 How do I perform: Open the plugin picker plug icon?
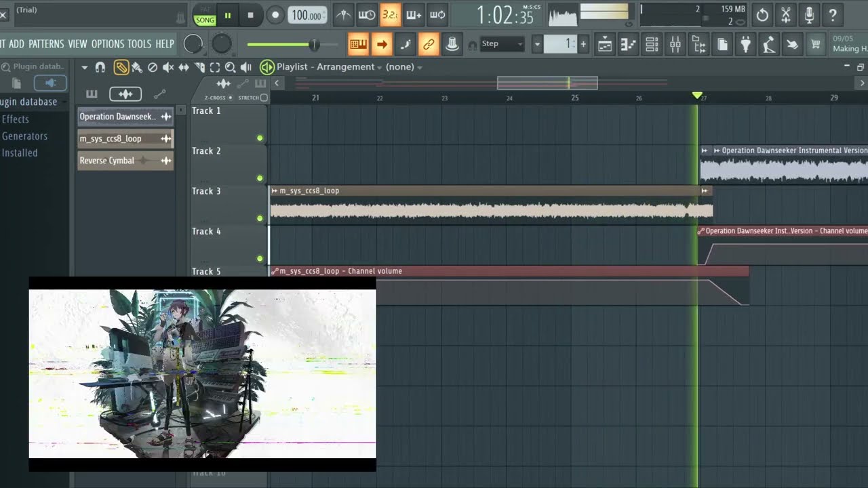click(x=745, y=45)
